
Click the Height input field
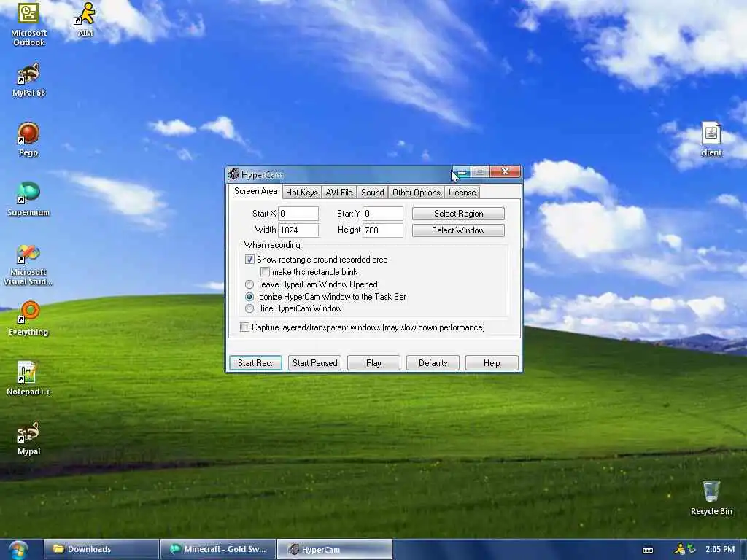click(383, 230)
